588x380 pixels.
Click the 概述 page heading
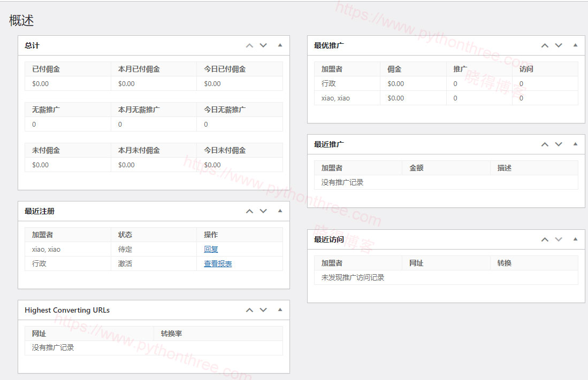click(21, 20)
